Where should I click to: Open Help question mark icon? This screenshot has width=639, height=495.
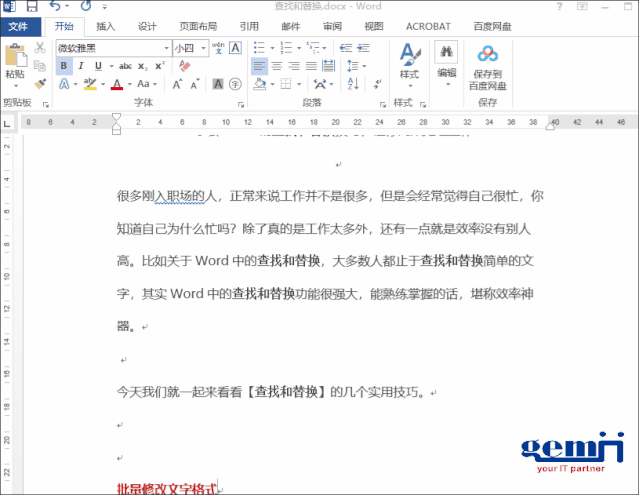pos(560,6)
